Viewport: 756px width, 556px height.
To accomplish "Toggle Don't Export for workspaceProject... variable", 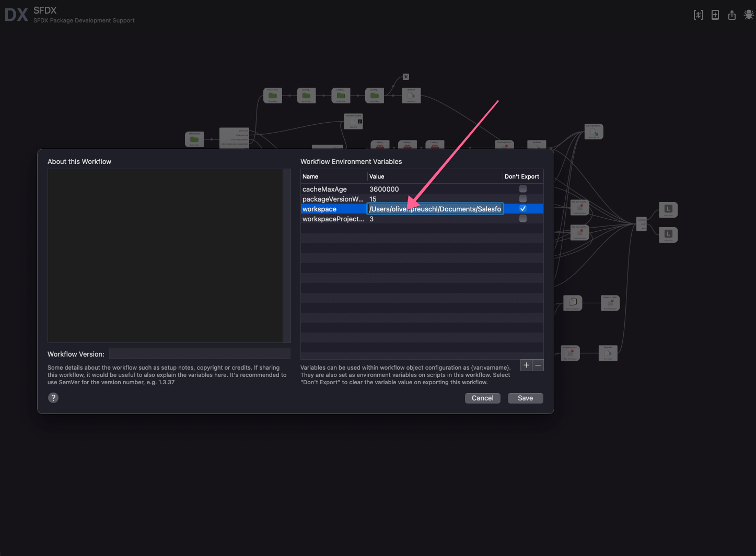I will point(523,219).
